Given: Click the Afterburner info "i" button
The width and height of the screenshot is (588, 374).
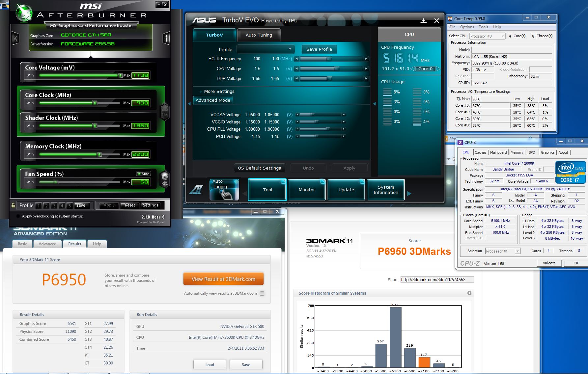Looking at the screenshot, I should [x=167, y=39].
